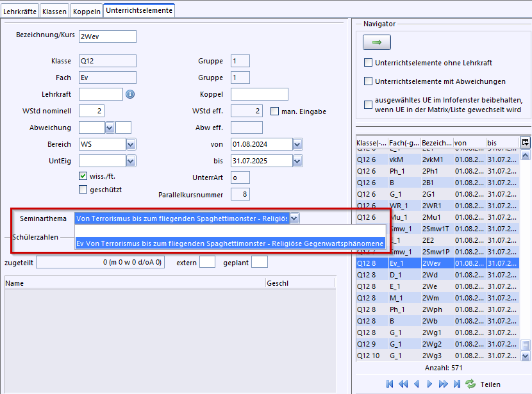The image size is (532, 394).
Task: Jump to first record navigation icon
Action: click(x=390, y=384)
